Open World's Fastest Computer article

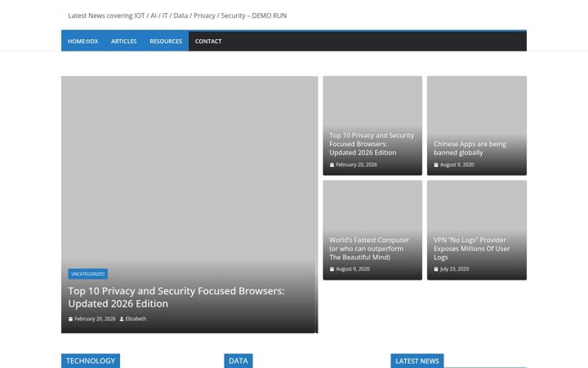click(369, 249)
